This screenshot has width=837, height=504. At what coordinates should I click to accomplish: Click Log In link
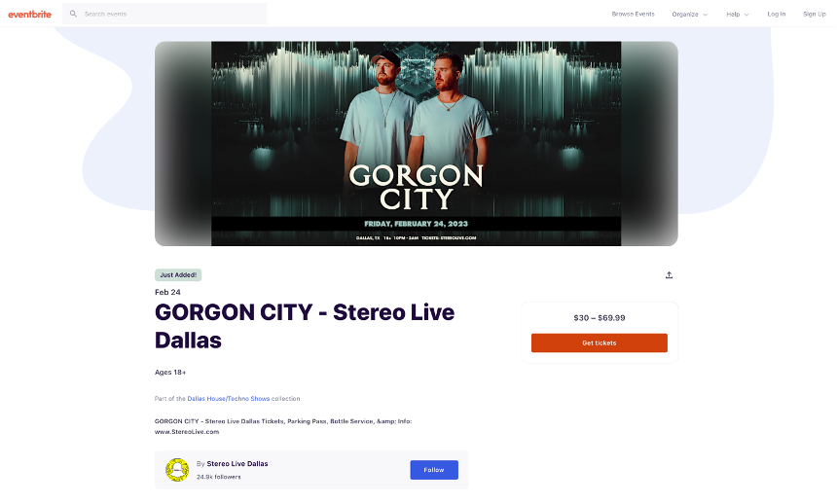[x=776, y=14]
